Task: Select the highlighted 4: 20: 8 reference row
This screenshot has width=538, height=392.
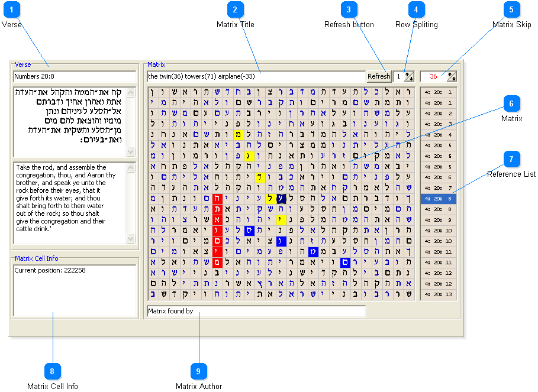Action: [x=439, y=199]
